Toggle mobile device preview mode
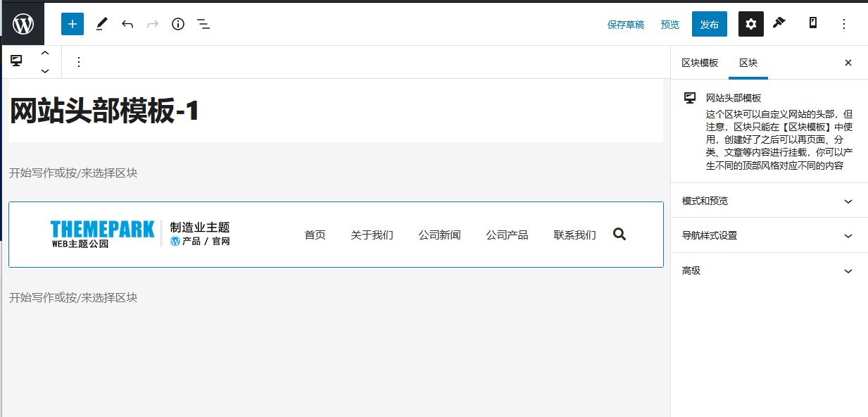Screen dimensions: 868x417 812,23
